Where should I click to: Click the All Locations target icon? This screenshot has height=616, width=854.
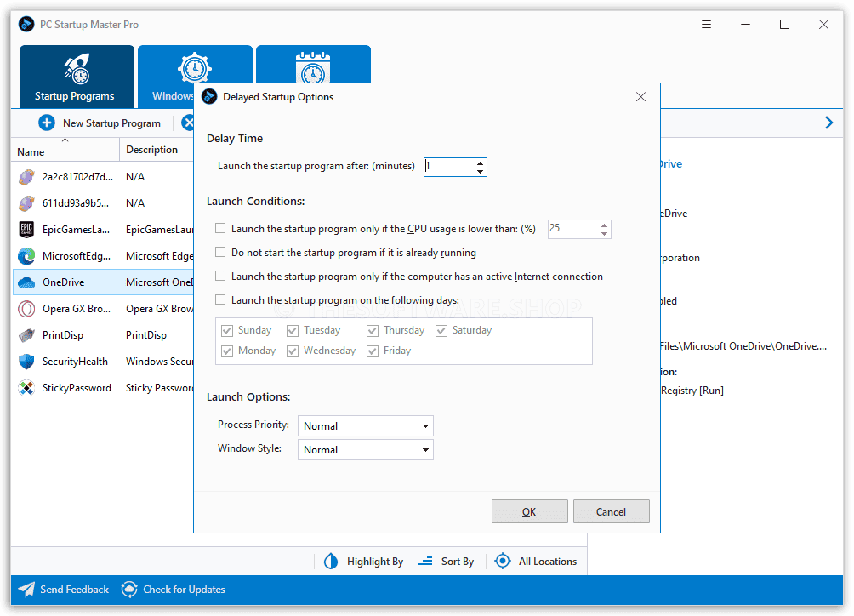pyautogui.click(x=503, y=561)
